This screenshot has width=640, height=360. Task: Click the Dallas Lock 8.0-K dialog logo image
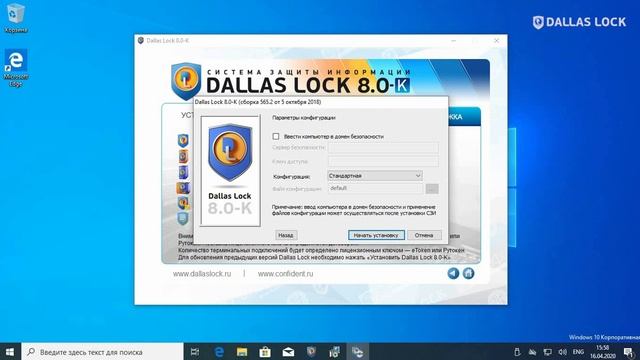point(230,171)
